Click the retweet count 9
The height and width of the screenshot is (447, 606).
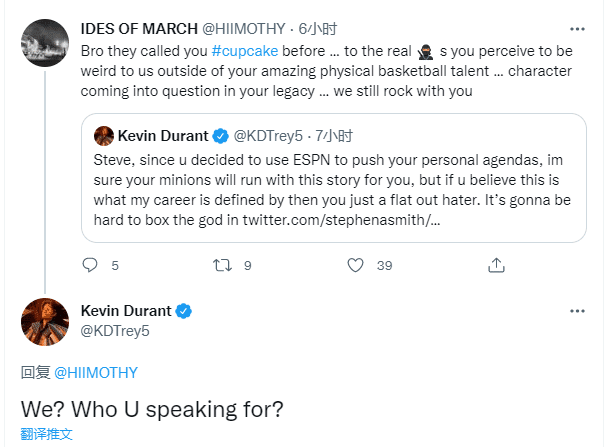[x=247, y=265]
